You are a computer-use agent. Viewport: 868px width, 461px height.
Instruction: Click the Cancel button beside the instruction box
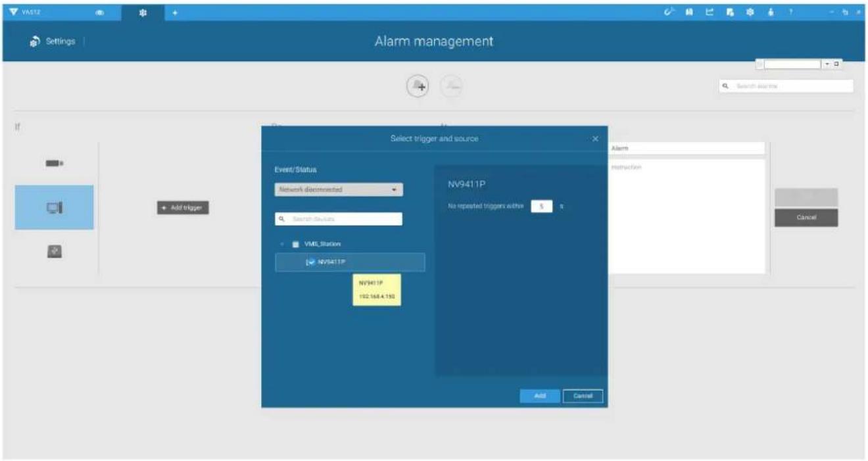click(x=806, y=218)
